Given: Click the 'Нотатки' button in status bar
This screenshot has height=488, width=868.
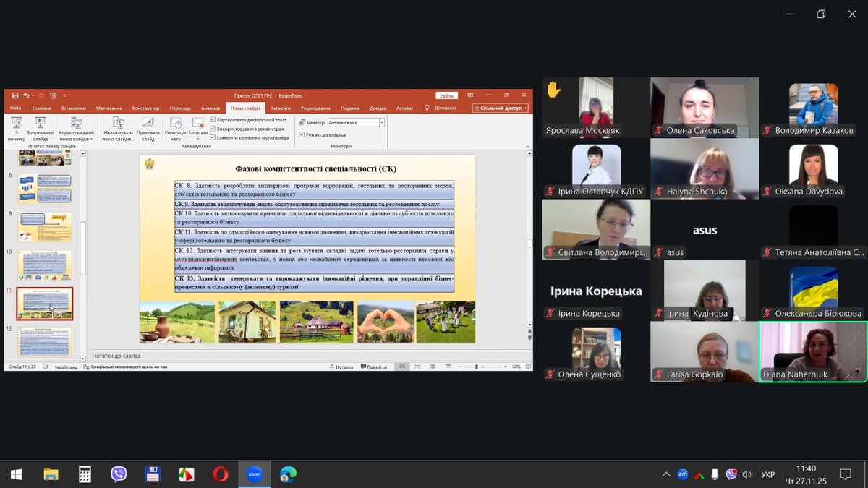Looking at the screenshot, I should 341,367.
